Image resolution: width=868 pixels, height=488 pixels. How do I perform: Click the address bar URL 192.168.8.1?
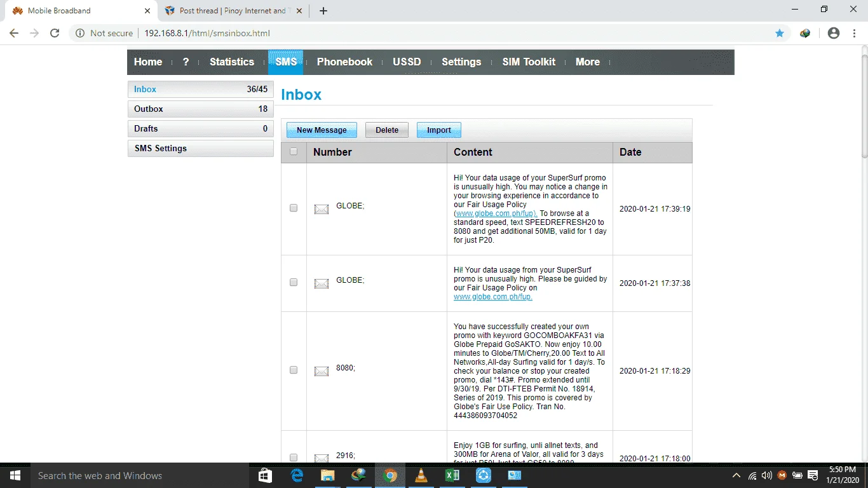point(207,33)
